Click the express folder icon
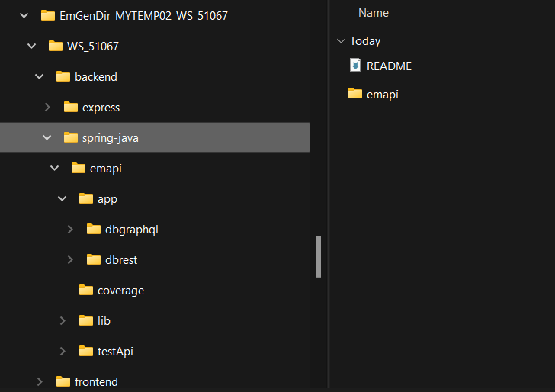555x392 pixels. [x=71, y=107]
